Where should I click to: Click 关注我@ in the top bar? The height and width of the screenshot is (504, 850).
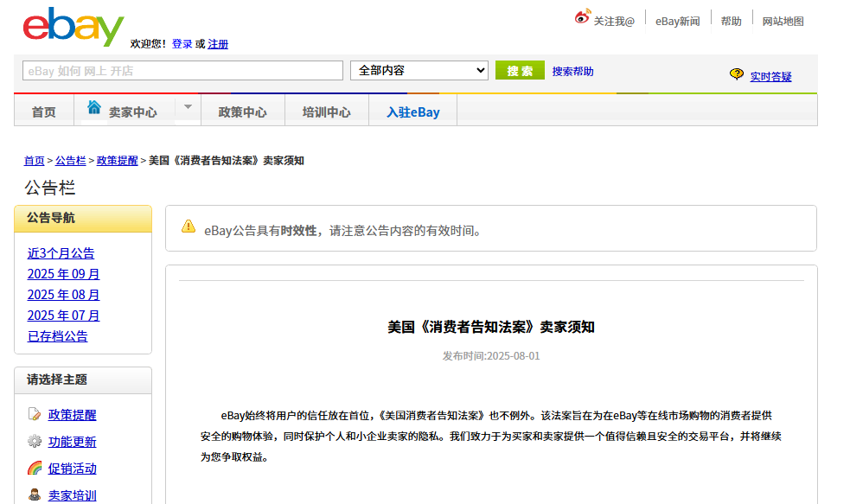(614, 21)
